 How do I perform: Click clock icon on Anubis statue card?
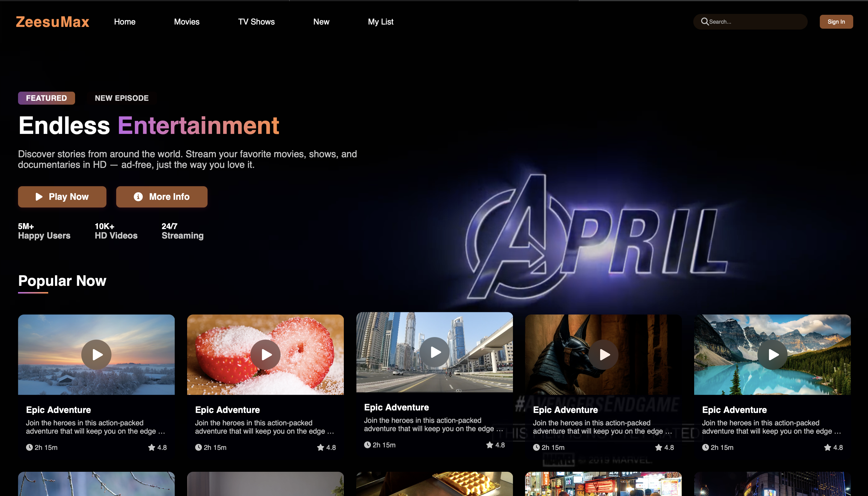click(536, 447)
